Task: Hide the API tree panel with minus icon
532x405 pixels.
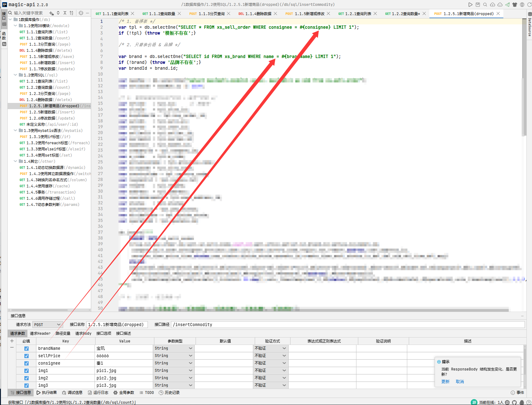Action: [87, 13]
